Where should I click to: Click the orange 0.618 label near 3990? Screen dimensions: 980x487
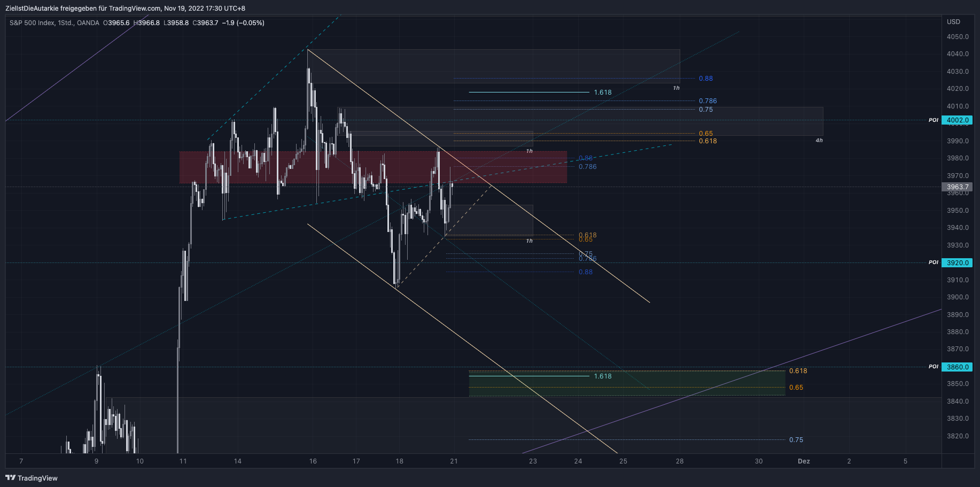[x=708, y=141]
